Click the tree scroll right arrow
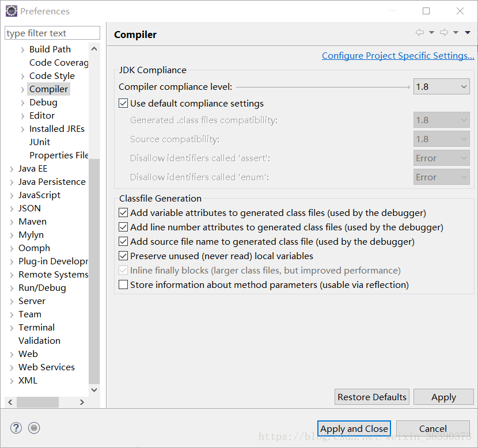478x448 pixels. (82, 403)
